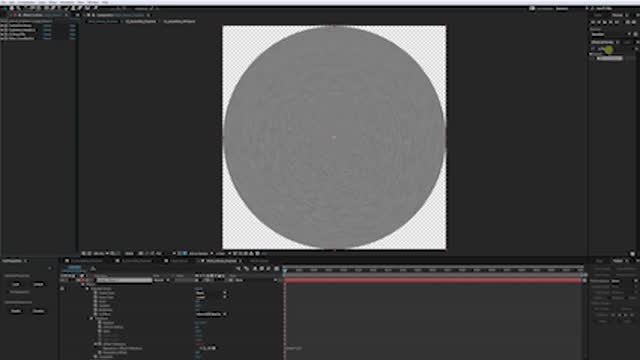Click the highlighted layer name field in timeline
The image size is (640, 360).
pyautogui.click(x=124, y=280)
